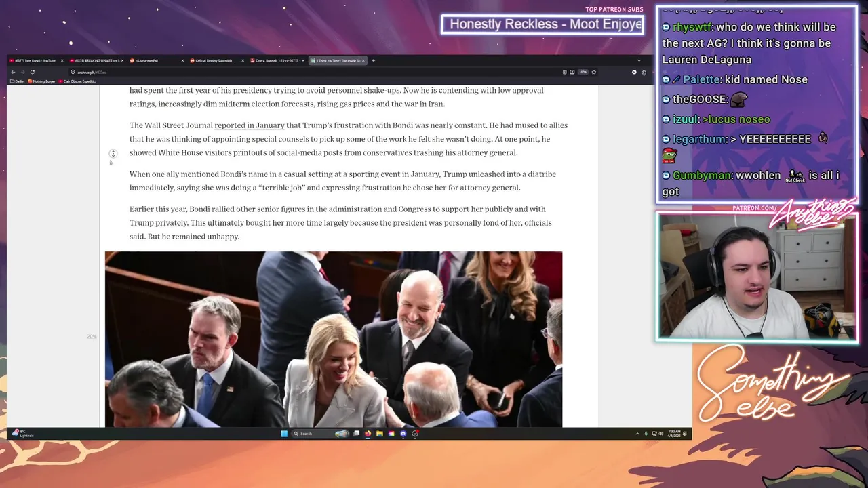The image size is (868, 488).
Task: Click the microphone tray icon
Action: click(646, 434)
